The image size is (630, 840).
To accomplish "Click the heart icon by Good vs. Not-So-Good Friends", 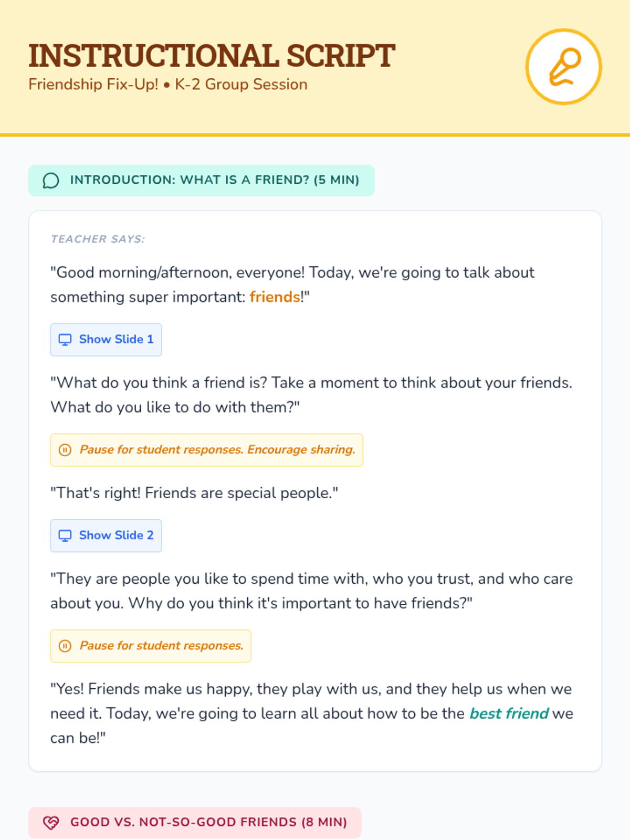I will click(51, 823).
